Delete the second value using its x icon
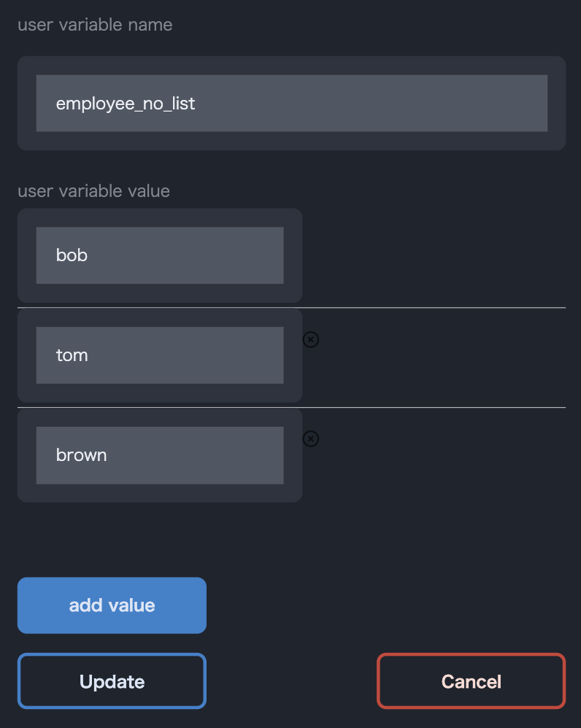Image resolution: width=581 pixels, height=728 pixels. click(x=310, y=339)
